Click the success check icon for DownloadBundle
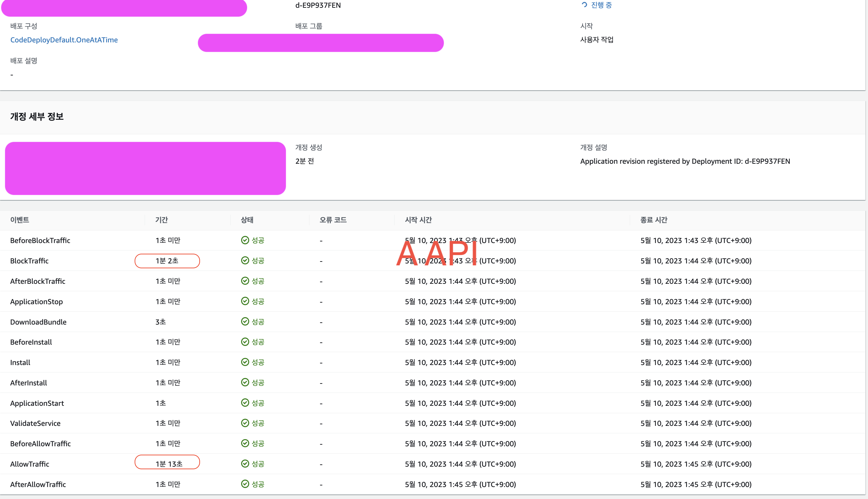Viewport: 868px width, 499px height. coord(245,321)
